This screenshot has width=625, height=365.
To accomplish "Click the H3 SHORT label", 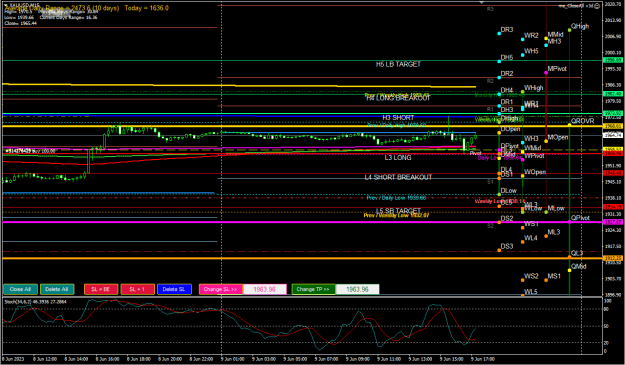I will 398,118.
